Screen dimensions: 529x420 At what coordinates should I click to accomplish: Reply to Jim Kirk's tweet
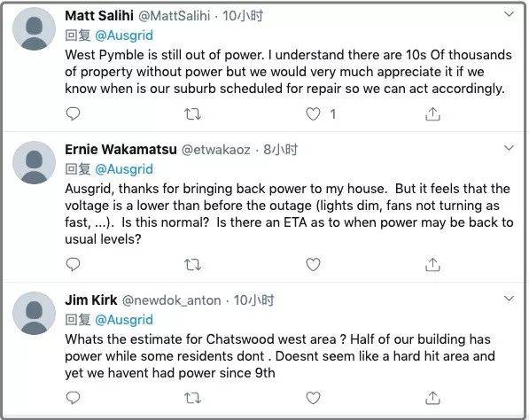tap(73, 398)
